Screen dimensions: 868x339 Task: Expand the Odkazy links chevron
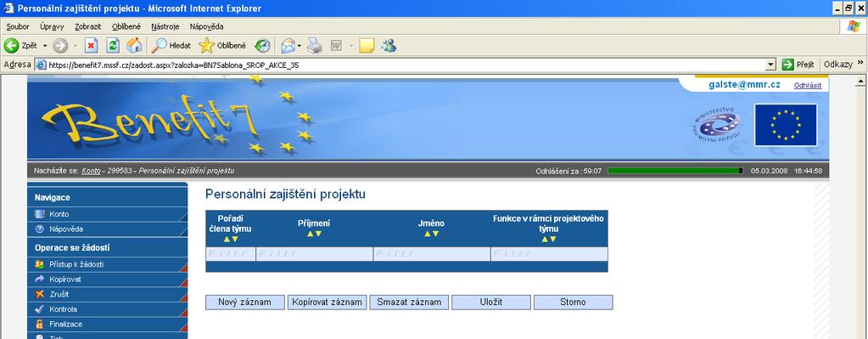pyautogui.click(x=860, y=64)
